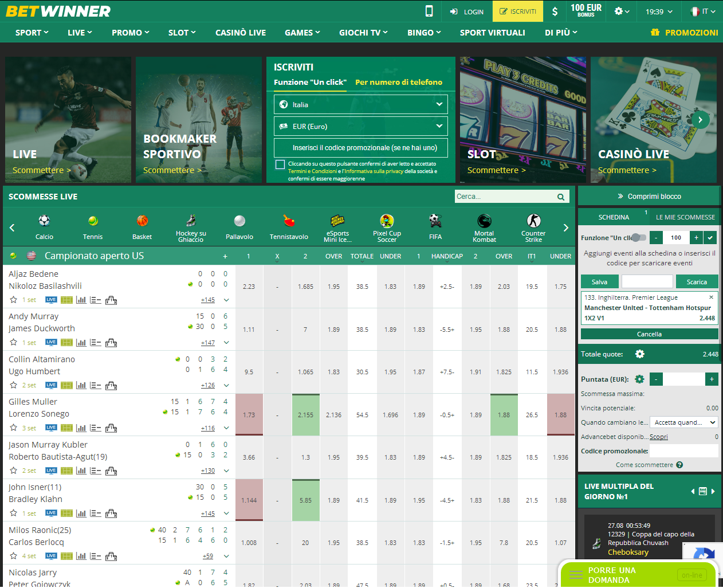Image resolution: width=723 pixels, height=588 pixels.
Task: Select the Mortal Kombat icon
Action: (x=484, y=221)
